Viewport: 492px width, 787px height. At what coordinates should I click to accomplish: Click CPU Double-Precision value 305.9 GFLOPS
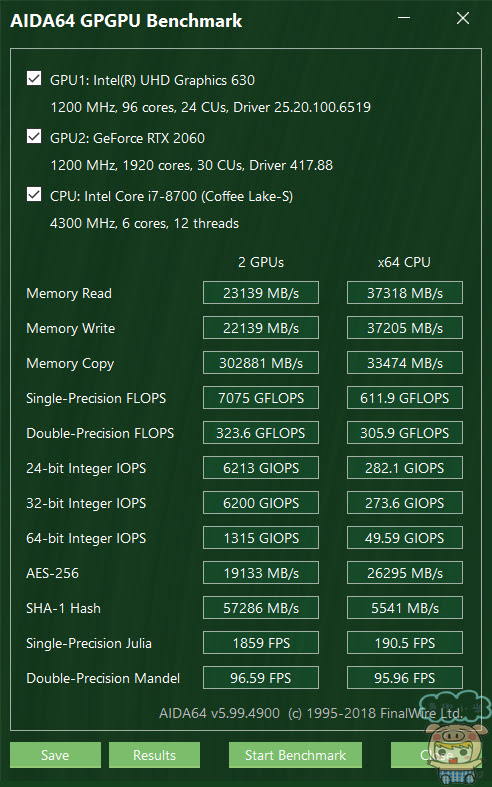(405, 433)
